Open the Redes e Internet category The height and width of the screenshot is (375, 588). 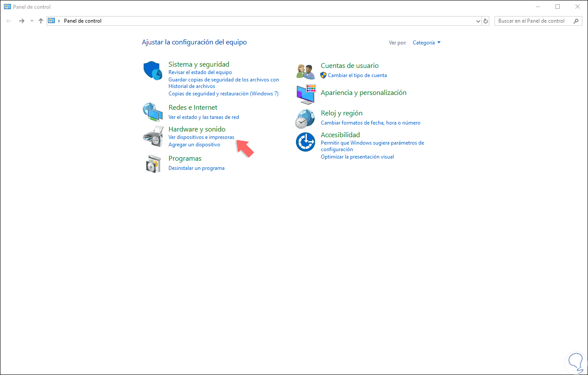(193, 108)
